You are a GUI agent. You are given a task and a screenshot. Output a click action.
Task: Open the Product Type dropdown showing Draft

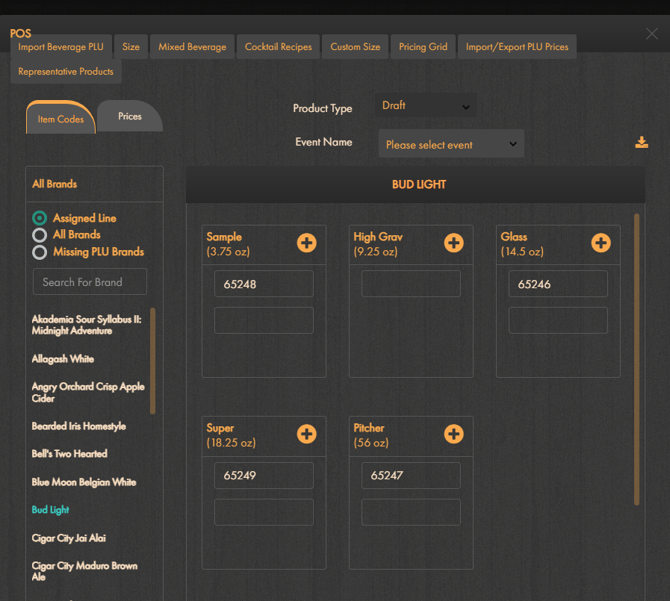point(426,106)
